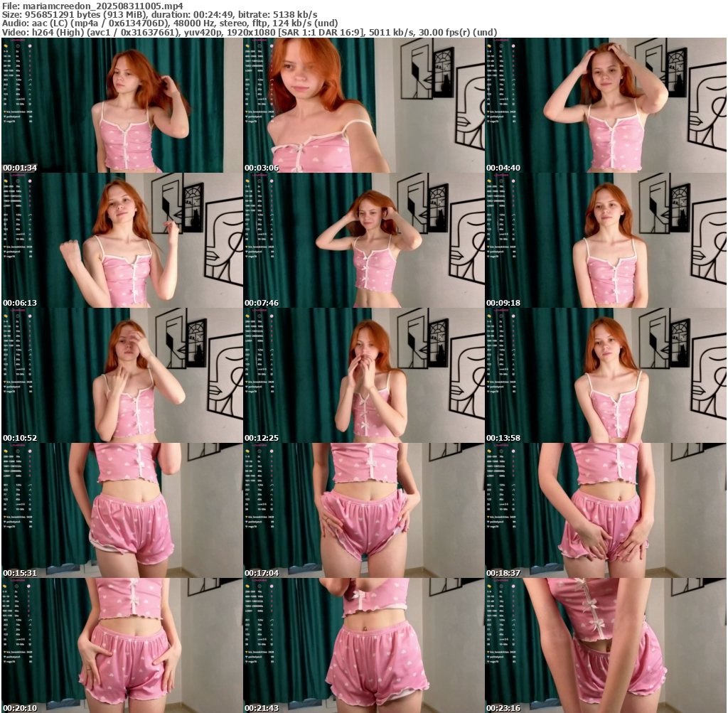The width and height of the screenshot is (728, 713).
Task: Open the thumbnail stamped 00:18:37
Action: (x=606, y=510)
